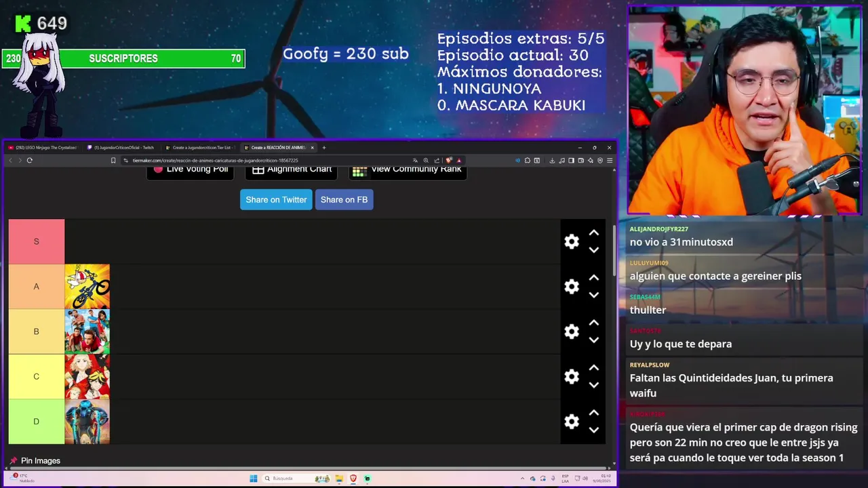Click the zoom magnifier icon in address bar
This screenshot has width=868, height=488.
click(x=426, y=161)
